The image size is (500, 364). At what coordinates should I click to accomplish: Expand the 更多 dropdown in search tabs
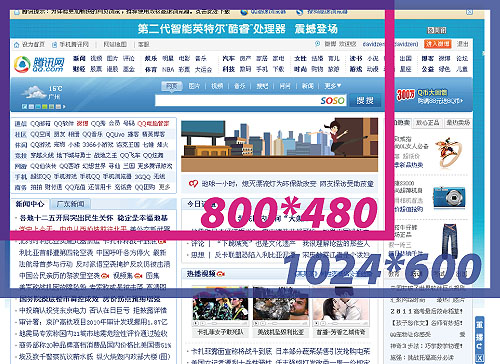(333, 86)
